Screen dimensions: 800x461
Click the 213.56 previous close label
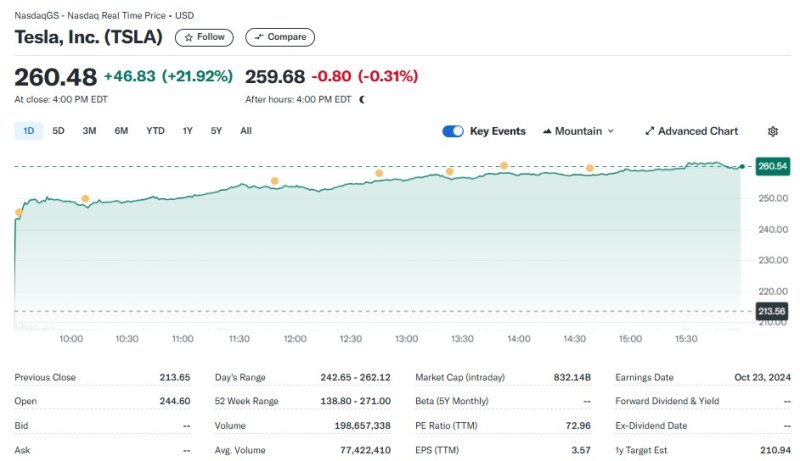tap(772, 311)
